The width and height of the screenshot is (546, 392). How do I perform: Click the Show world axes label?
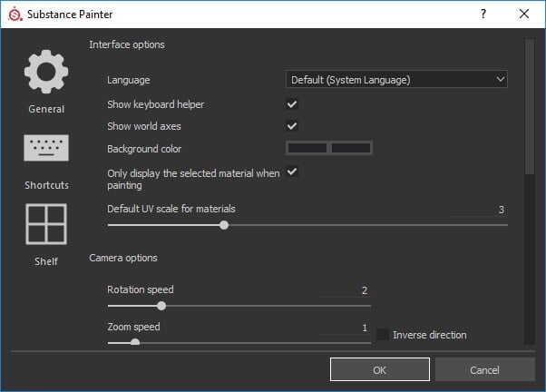pos(144,126)
